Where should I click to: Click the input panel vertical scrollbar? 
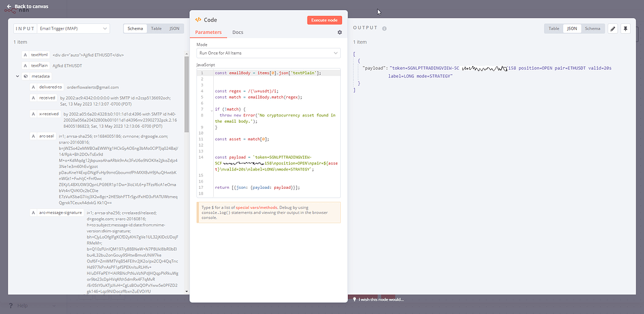[x=187, y=94]
